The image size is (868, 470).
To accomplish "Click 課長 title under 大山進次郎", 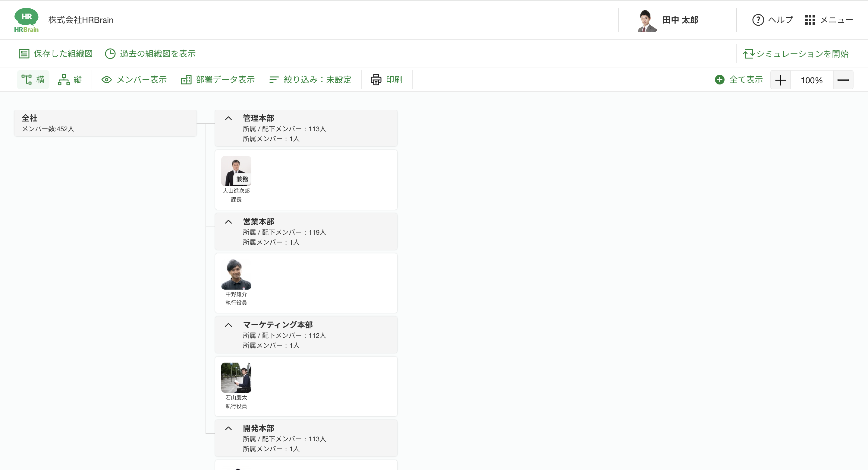I will [x=236, y=200].
